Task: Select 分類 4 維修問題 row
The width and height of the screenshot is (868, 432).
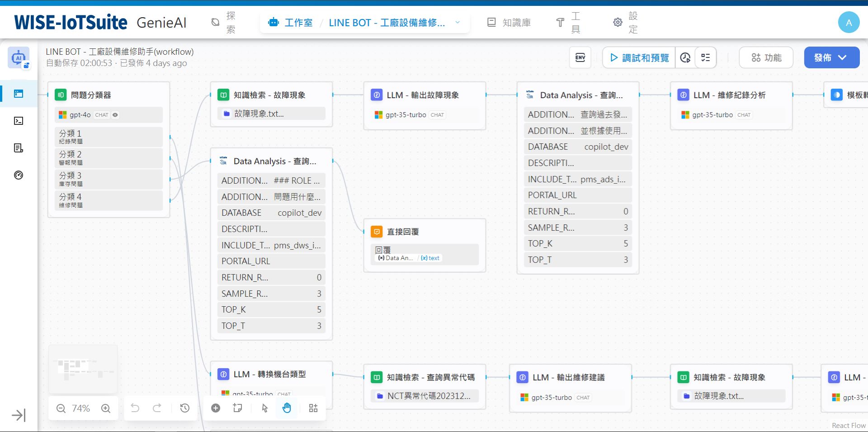Action: coord(108,200)
